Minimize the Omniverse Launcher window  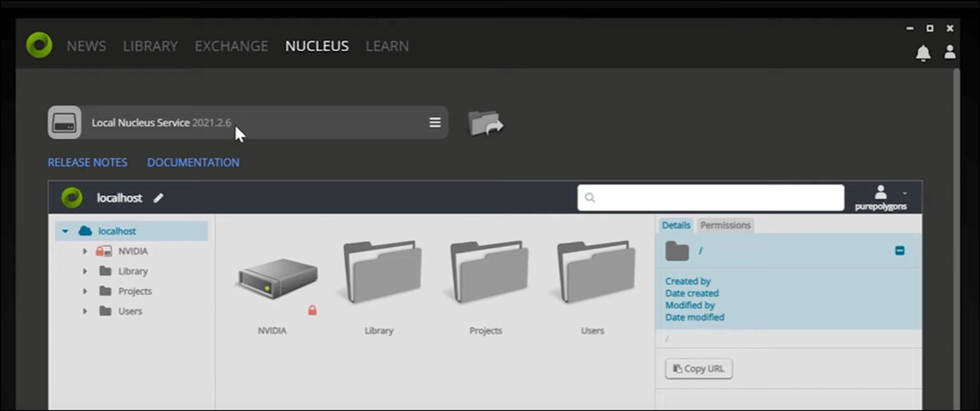(x=910, y=28)
